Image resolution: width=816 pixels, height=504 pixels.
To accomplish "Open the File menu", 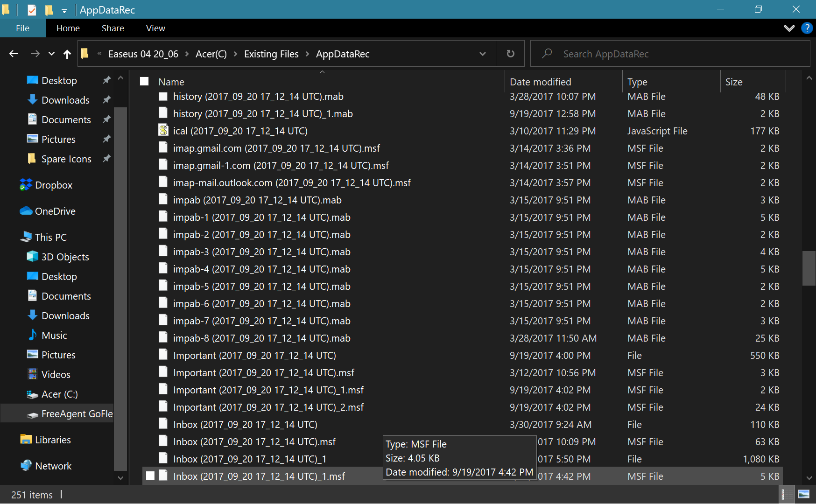I will (22, 28).
